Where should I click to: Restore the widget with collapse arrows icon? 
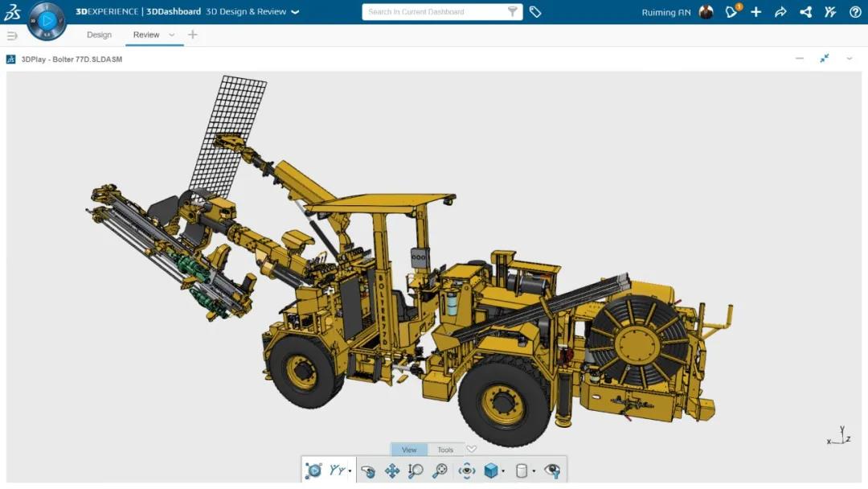coord(825,58)
